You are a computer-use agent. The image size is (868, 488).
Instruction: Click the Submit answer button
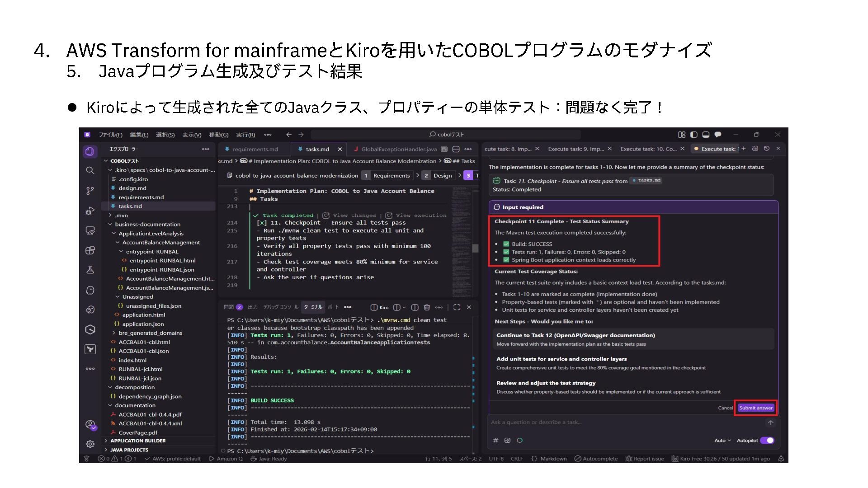point(755,408)
